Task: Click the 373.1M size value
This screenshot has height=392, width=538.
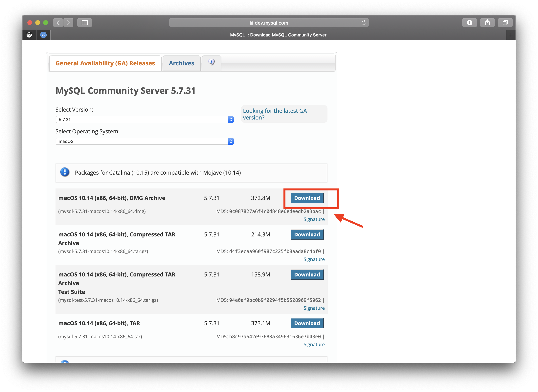Action: (261, 323)
